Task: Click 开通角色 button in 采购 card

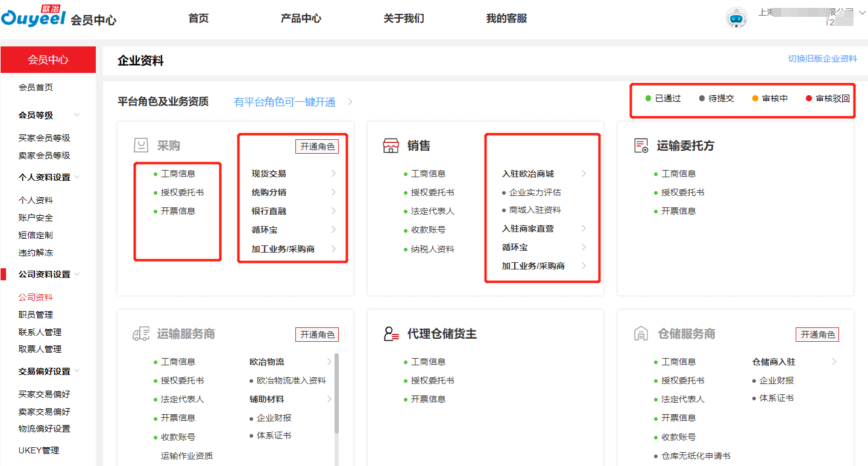Action: tap(317, 146)
